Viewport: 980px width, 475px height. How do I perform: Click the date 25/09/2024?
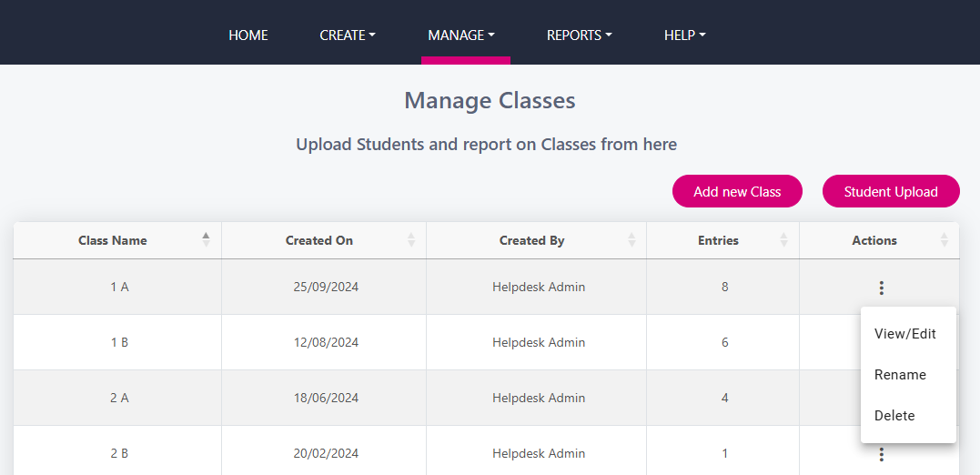[x=326, y=288]
